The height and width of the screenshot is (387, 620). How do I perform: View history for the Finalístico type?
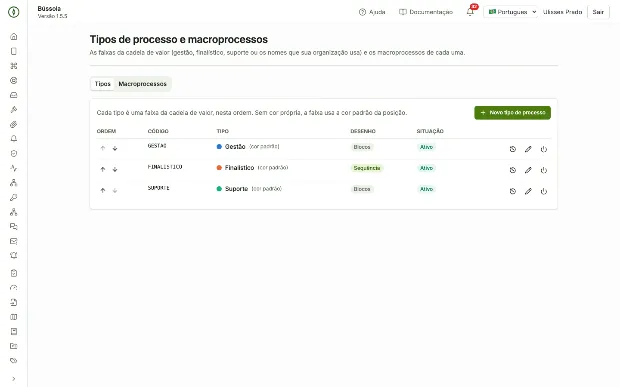[513, 170]
